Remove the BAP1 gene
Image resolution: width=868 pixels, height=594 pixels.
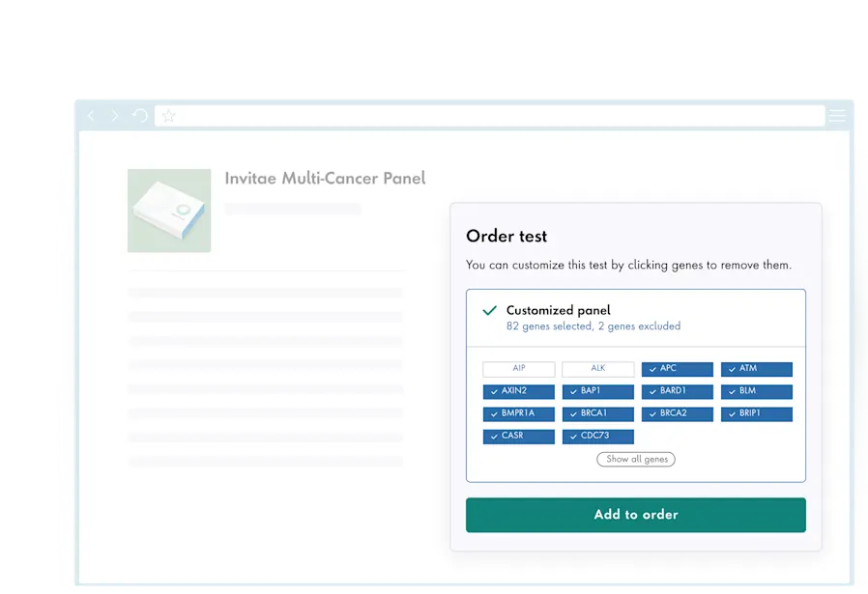[x=598, y=391]
